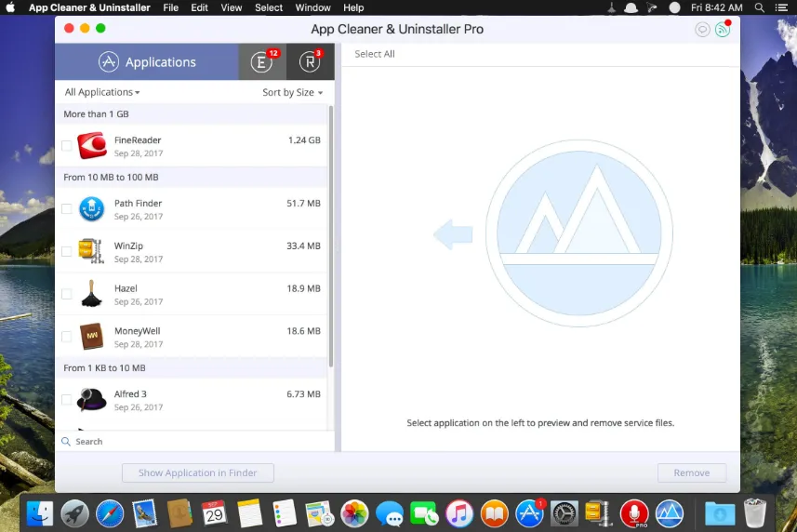Select the FineReader name text
The image size is (797, 532).
point(138,140)
